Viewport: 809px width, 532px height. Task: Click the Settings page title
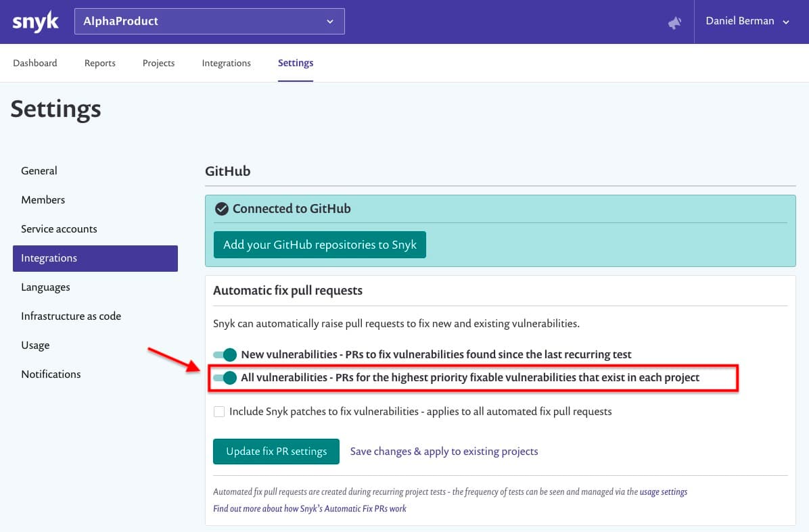[x=55, y=110]
